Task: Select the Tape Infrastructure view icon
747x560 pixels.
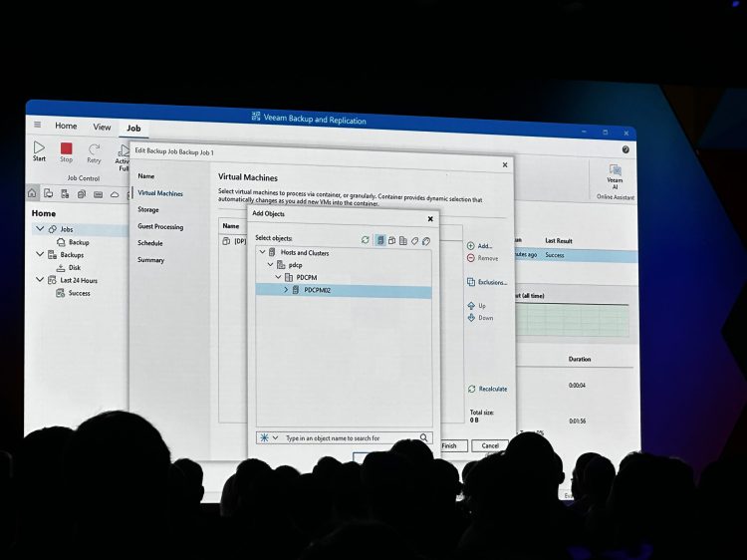Action: click(x=99, y=194)
